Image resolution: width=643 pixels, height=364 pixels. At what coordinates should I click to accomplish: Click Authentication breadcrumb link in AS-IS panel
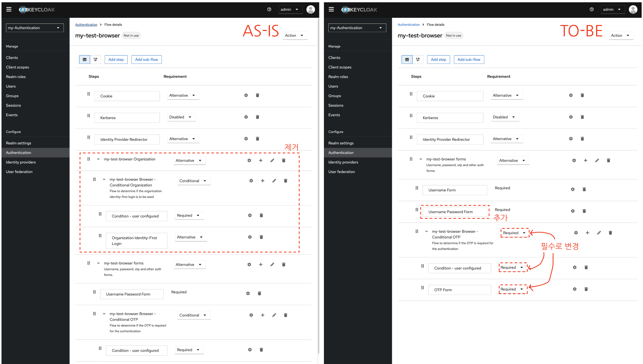pyautogui.click(x=86, y=25)
